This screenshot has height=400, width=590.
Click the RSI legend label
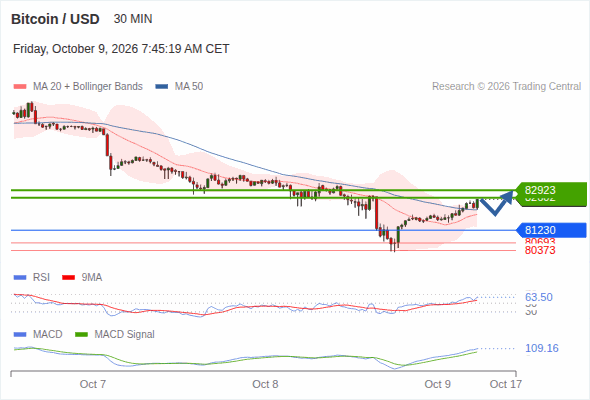(x=41, y=277)
